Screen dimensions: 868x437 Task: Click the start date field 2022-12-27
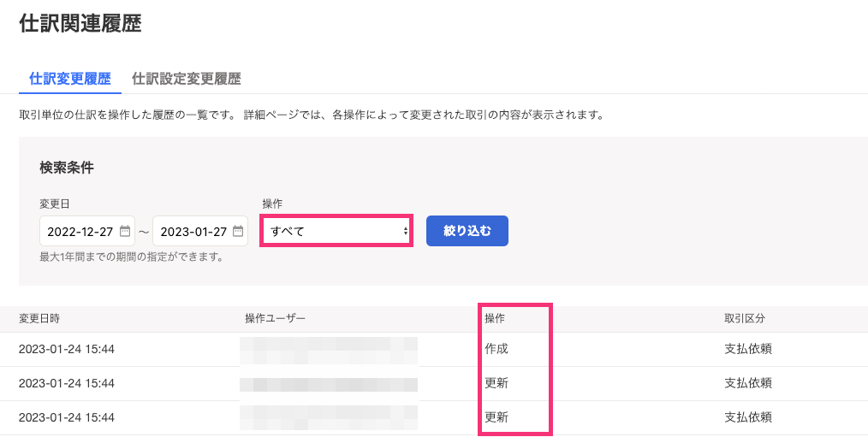tap(87, 231)
